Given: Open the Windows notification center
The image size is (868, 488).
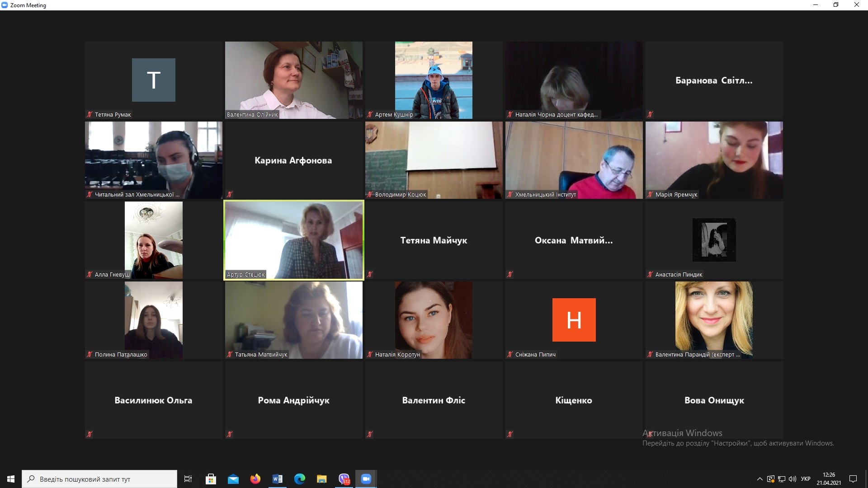Looking at the screenshot, I should (x=853, y=479).
